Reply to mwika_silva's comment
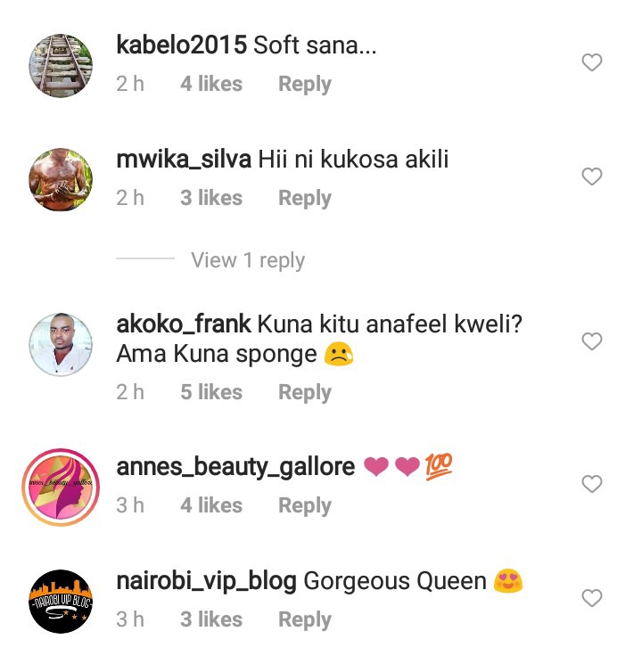The width and height of the screenshot is (642, 672). (304, 198)
